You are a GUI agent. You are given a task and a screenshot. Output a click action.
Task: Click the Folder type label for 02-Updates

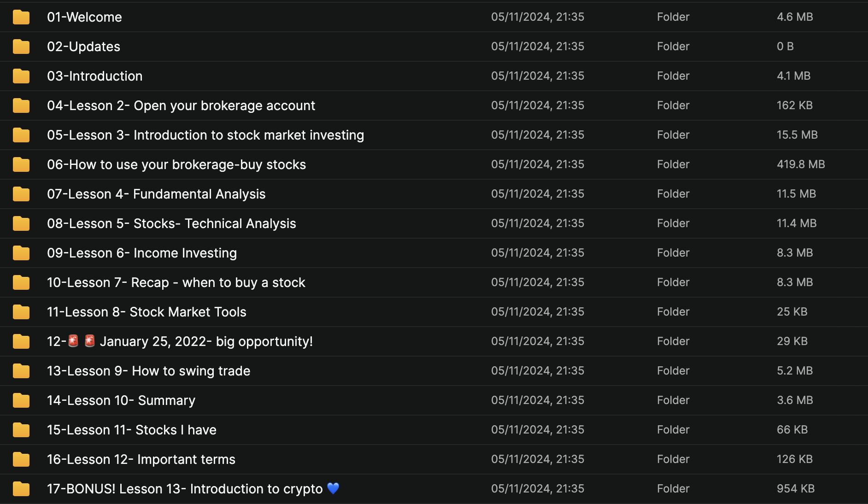[x=673, y=47]
